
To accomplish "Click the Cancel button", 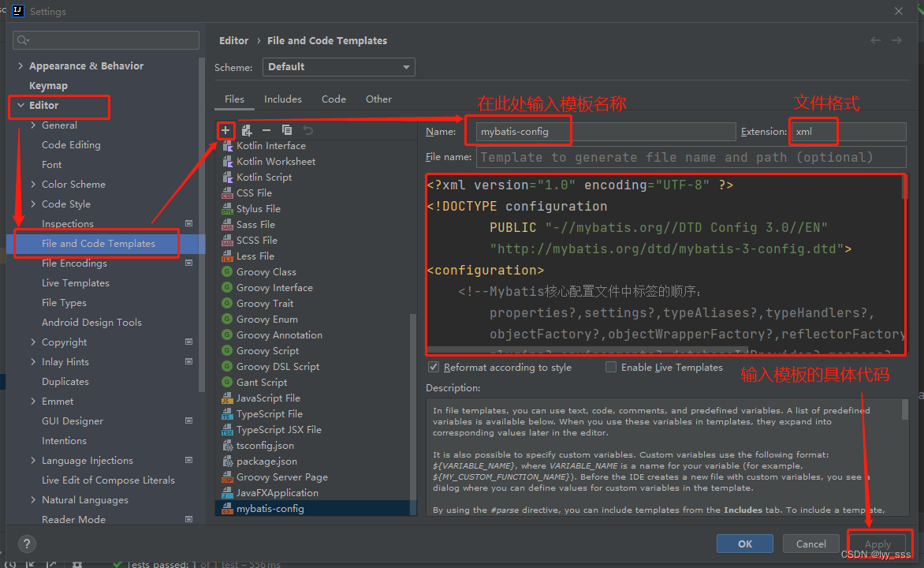I will (810, 544).
